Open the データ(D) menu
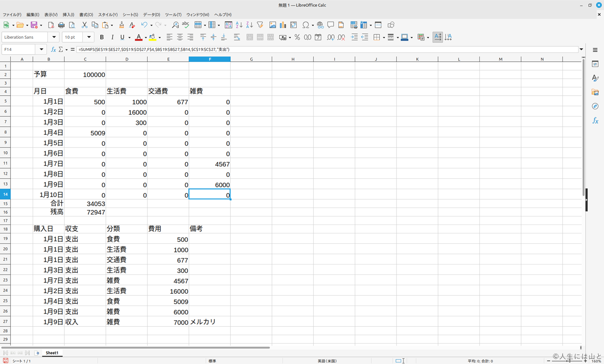The height and width of the screenshot is (364, 604). pos(151,15)
